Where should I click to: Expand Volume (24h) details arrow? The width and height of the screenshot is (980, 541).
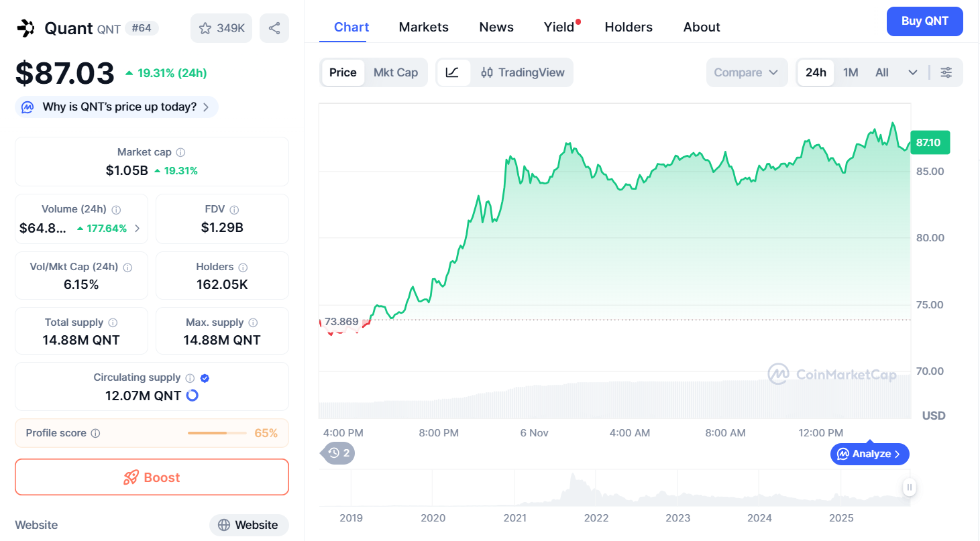pyautogui.click(x=138, y=228)
